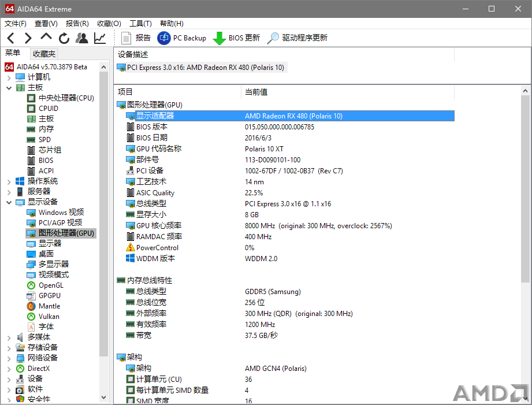Open 显示器 monitor tree item
The image size is (532, 405).
coord(50,244)
